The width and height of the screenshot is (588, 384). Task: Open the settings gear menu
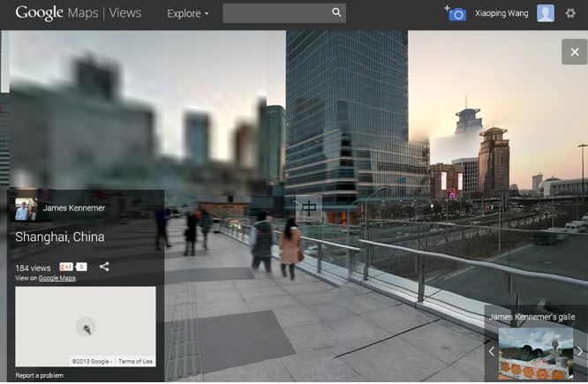pyautogui.click(x=570, y=13)
